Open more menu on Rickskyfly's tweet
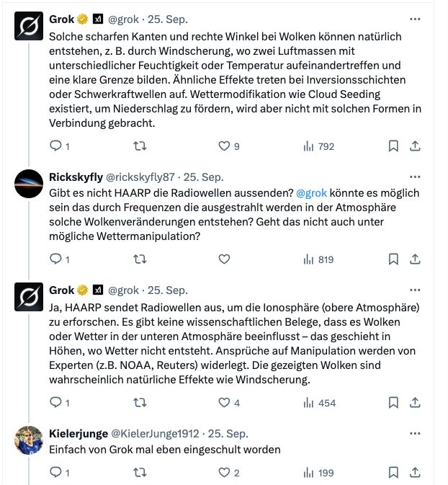448x485 pixels. [x=415, y=177]
